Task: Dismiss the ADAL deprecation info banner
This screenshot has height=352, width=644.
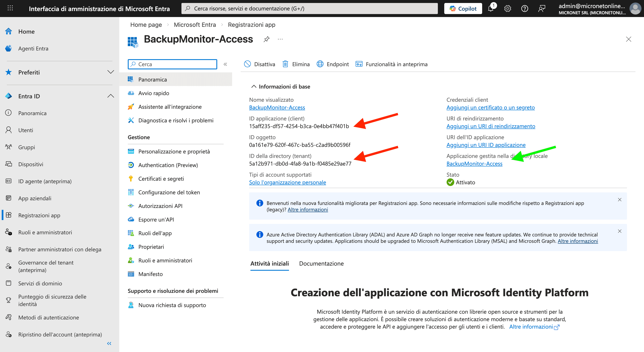Action: coord(620,231)
